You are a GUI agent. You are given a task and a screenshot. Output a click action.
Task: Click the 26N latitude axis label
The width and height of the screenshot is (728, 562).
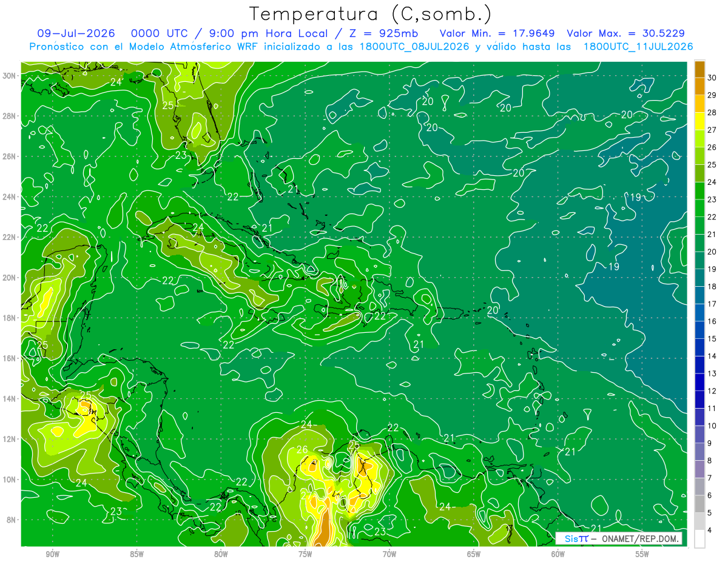[x=10, y=156]
